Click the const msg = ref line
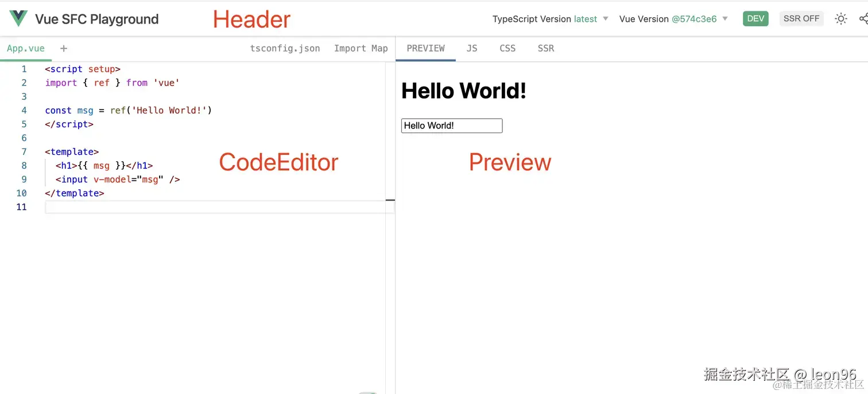The height and width of the screenshot is (394, 868). click(x=129, y=111)
